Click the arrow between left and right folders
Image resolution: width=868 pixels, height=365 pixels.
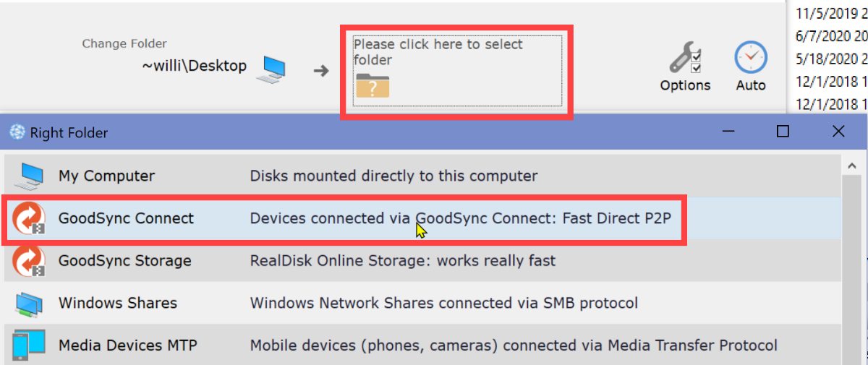coord(320,70)
